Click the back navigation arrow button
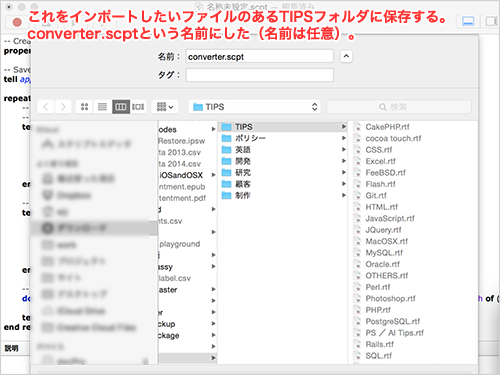Viewport: 500px width, 375px height. click(x=46, y=107)
